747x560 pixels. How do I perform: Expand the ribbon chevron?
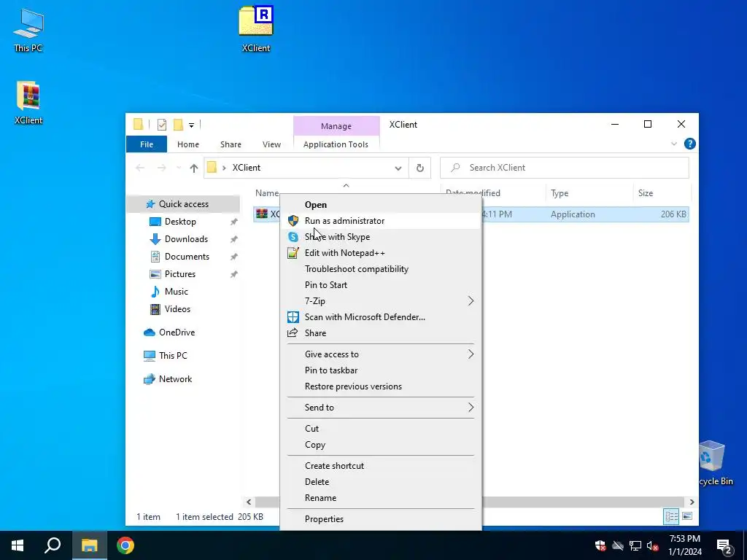point(673,144)
